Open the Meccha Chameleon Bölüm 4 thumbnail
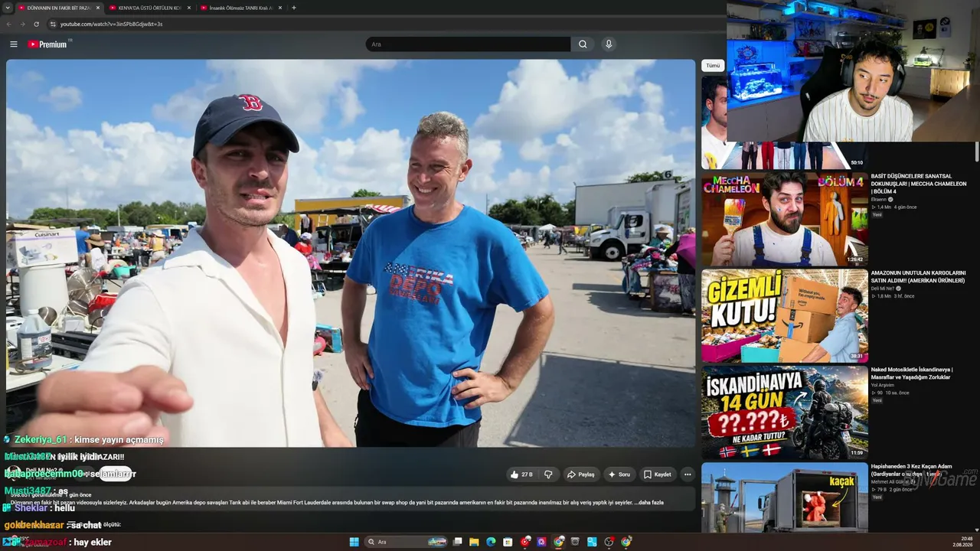 click(785, 219)
